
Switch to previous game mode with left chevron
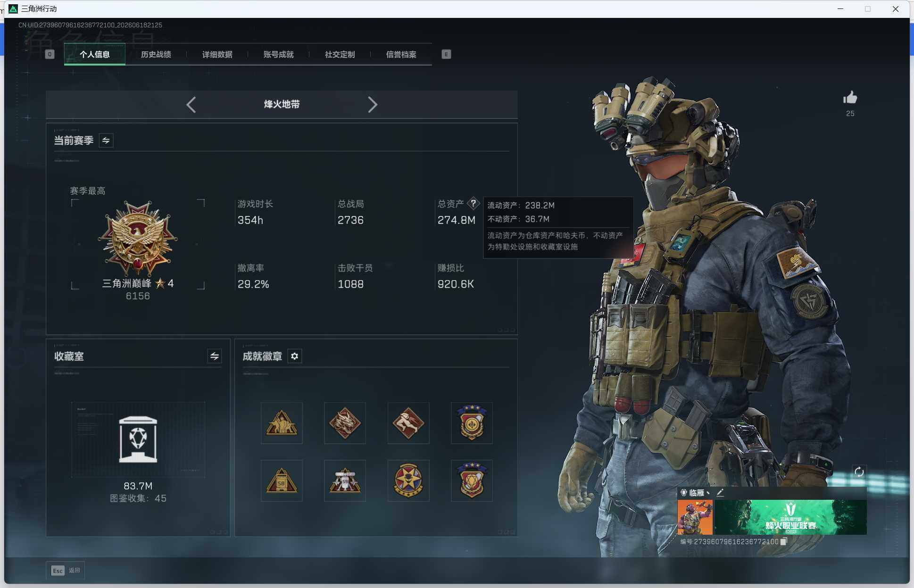(x=191, y=105)
